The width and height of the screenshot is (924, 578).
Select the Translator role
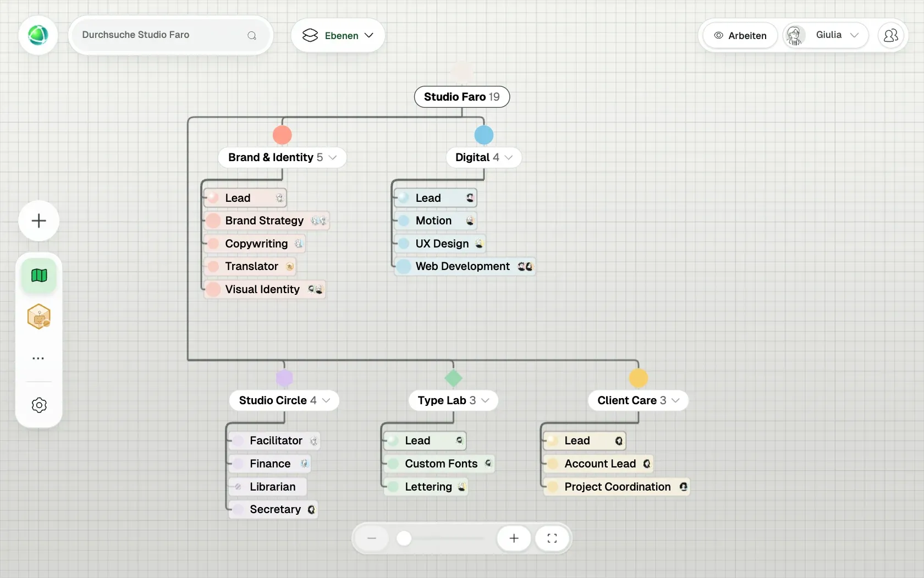[x=250, y=266]
